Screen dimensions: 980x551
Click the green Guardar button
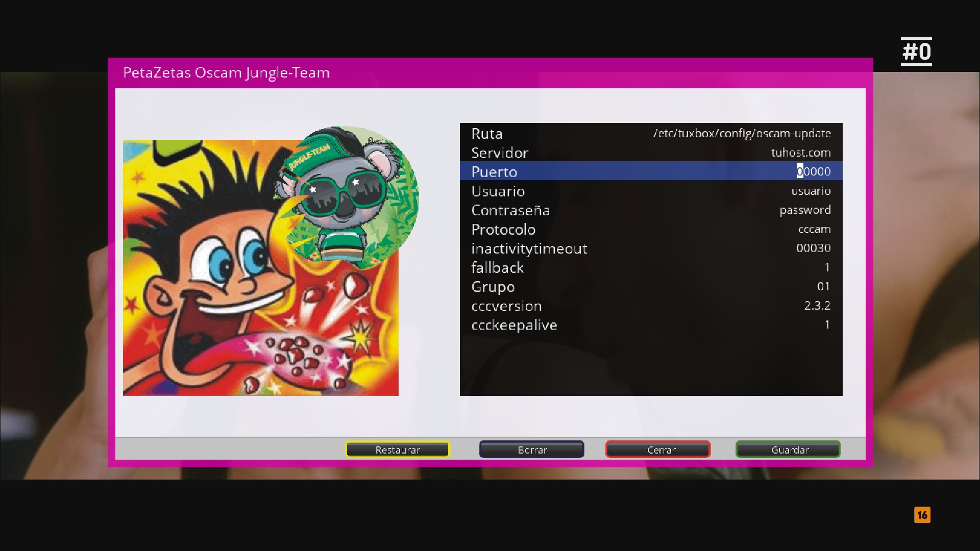pyautogui.click(x=788, y=449)
